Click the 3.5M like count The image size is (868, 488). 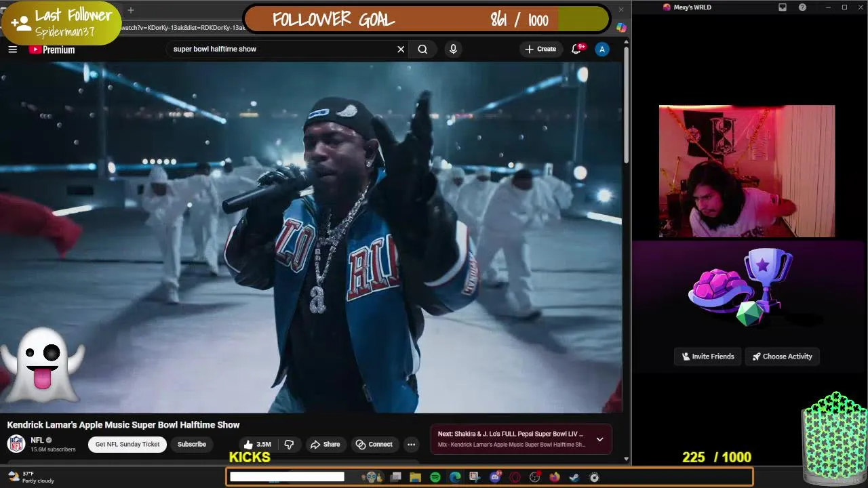click(264, 445)
